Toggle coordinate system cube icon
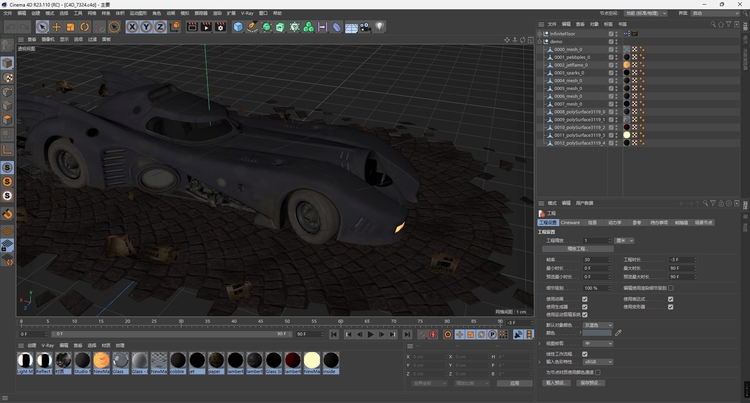The image size is (750, 403). coord(175,27)
